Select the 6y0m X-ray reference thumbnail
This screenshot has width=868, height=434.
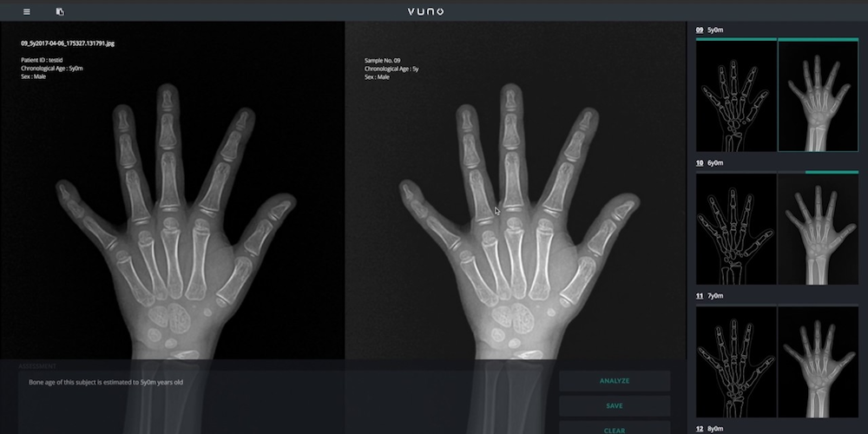pyautogui.click(x=819, y=228)
